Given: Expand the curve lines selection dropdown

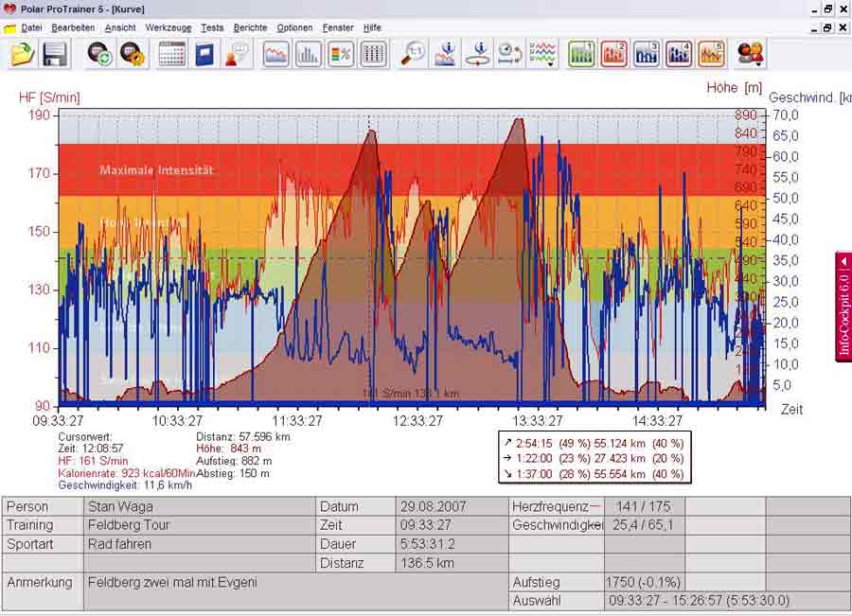Looking at the screenshot, I should [542, 54].
